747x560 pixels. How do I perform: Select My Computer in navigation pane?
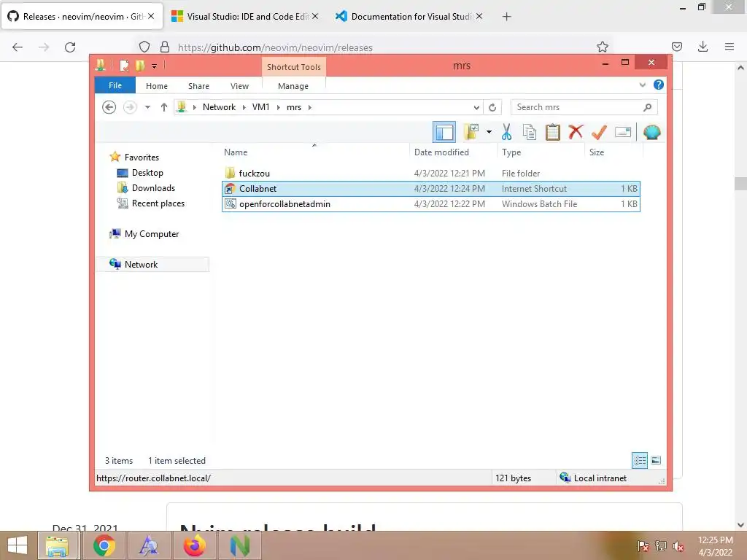pyautogui.click(x=152, y=234)
